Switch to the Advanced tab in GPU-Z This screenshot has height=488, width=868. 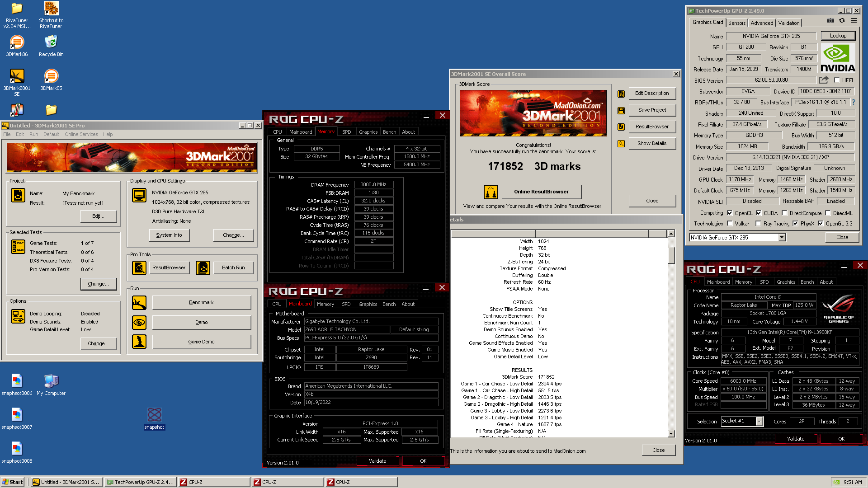coord(762,23)
